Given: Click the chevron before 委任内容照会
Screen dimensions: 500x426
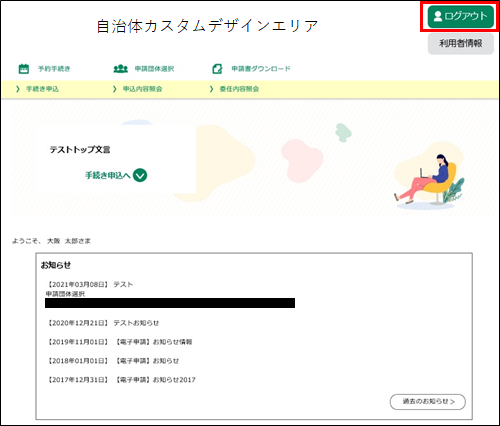Looking at the screenshot, I should tap(211, 89).
